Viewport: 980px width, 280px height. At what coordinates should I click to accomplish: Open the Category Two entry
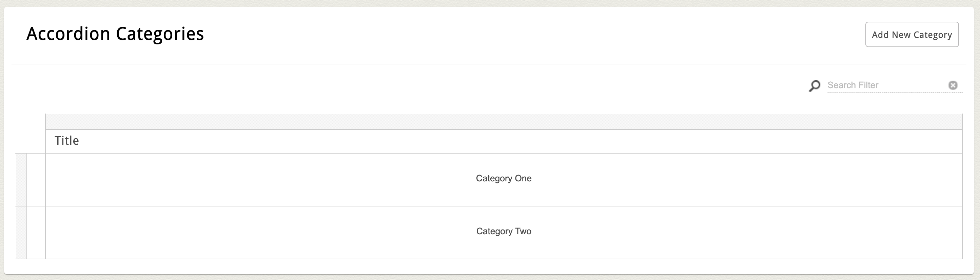[x=503, y=231]
